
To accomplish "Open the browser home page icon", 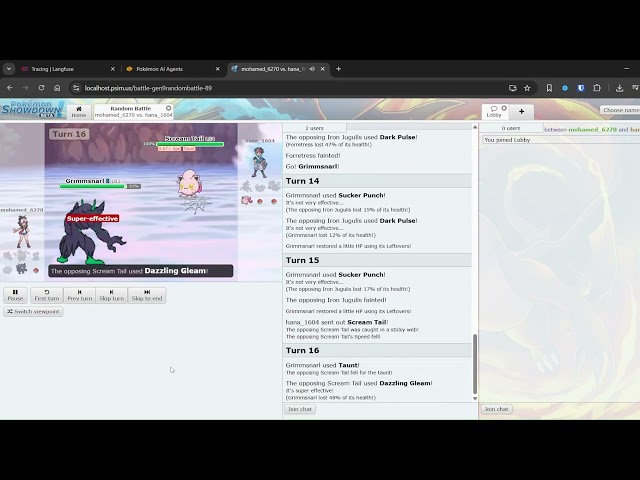I will click(x=57, y=88).
